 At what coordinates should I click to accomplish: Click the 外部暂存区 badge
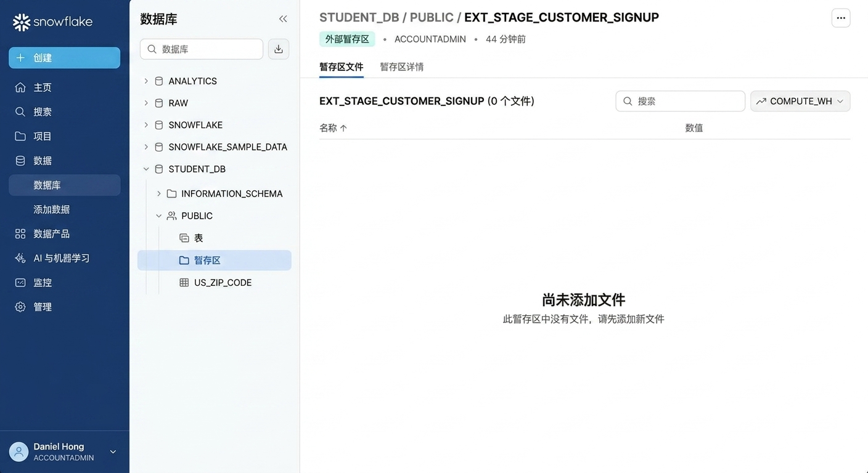point(347,39)
